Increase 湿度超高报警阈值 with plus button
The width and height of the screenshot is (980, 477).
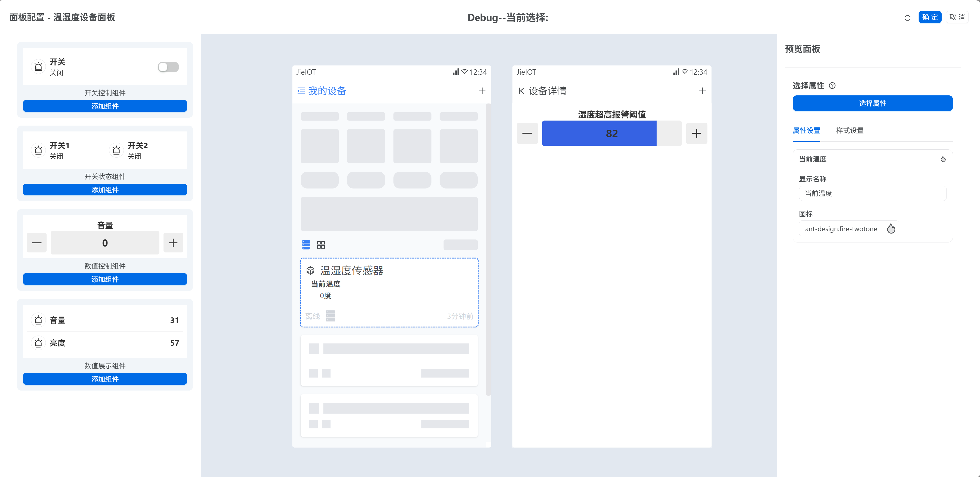696,134
